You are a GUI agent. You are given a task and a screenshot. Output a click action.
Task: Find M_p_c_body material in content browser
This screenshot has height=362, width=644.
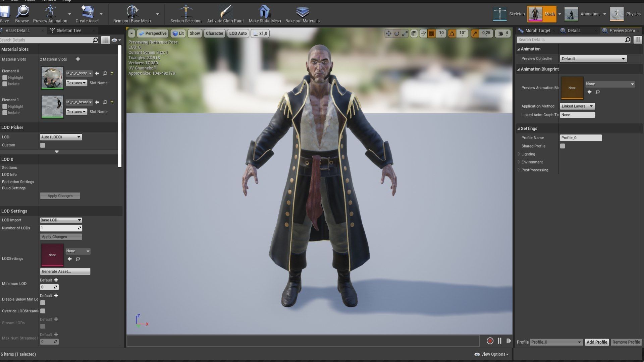pyautogui.click(x=105, y=73)
